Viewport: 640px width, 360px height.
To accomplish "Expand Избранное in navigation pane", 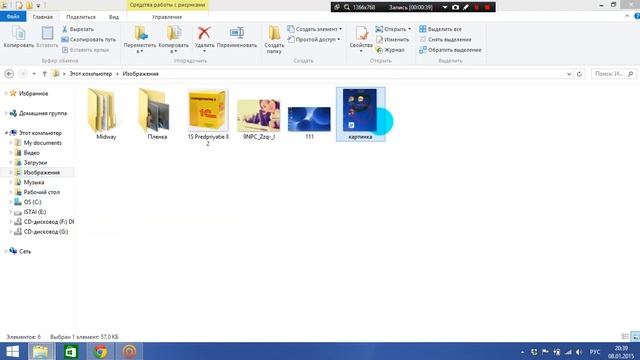I will coord(6,93).
